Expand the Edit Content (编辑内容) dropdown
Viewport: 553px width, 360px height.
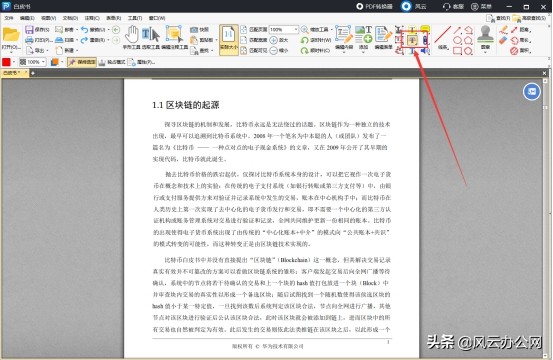click(x=344, y=52)
